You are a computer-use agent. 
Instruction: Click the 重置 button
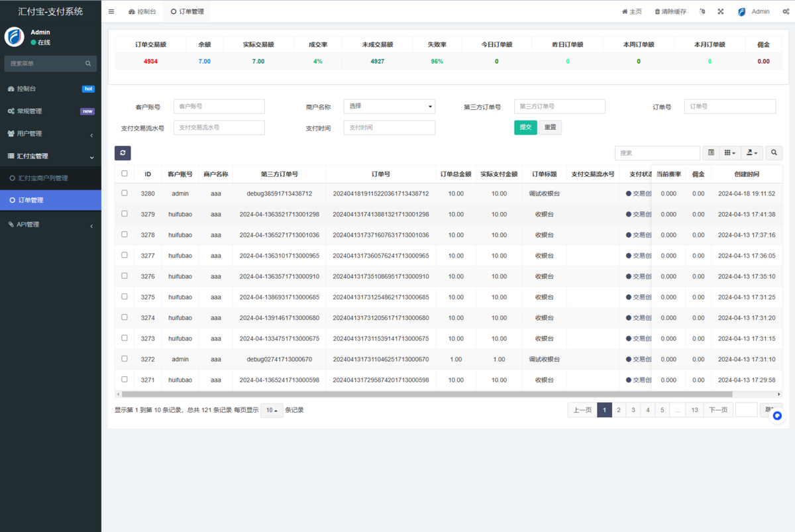coord(550,127)
